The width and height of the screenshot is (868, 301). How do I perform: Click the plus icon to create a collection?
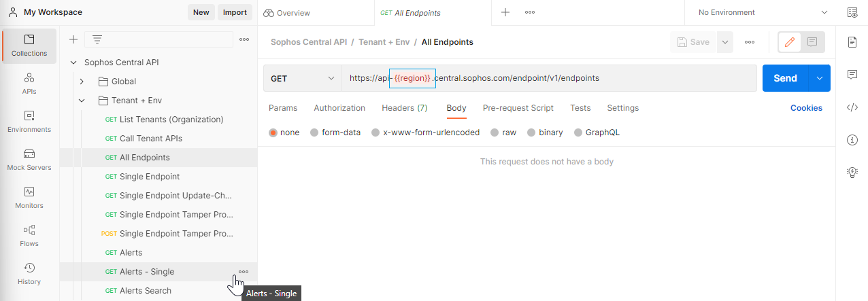point(73,39)
